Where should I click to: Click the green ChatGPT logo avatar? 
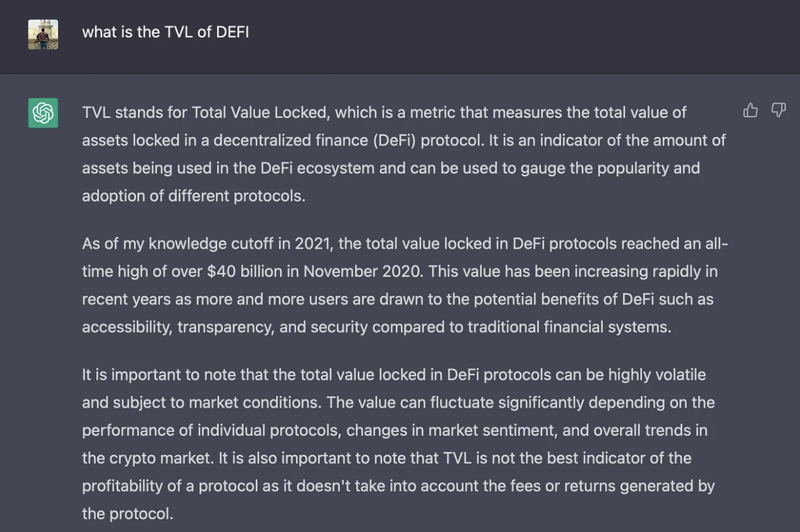(43, 113)
